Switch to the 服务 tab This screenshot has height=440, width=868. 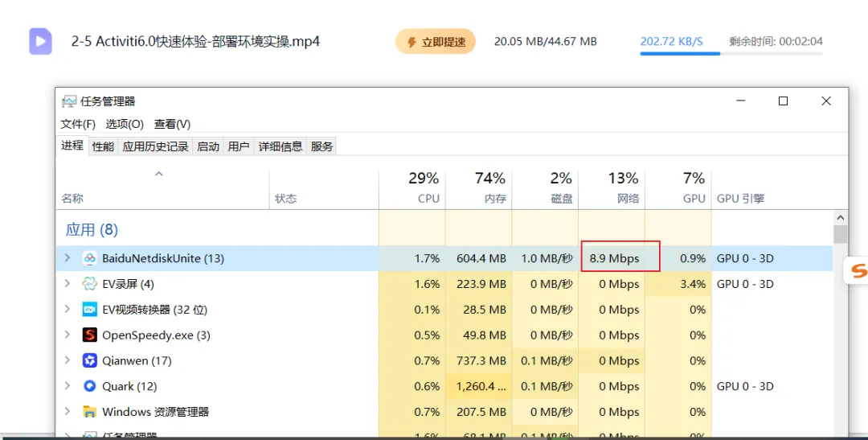point(321,147)
